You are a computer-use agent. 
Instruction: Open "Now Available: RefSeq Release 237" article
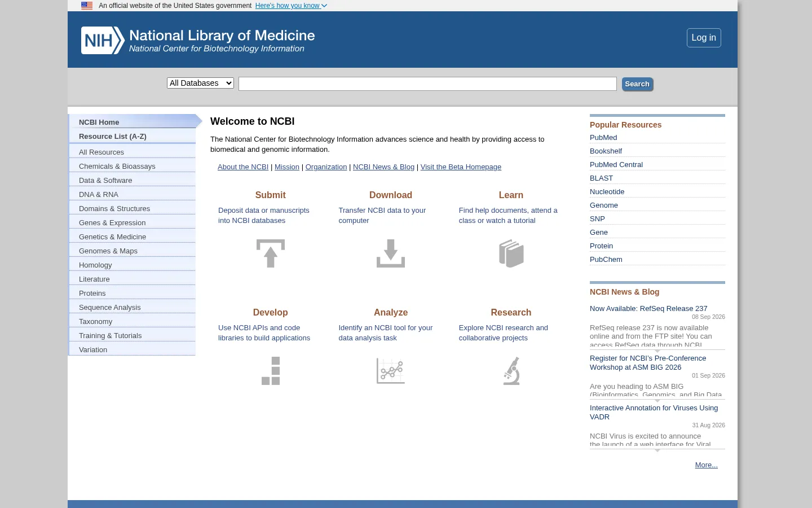648,308
